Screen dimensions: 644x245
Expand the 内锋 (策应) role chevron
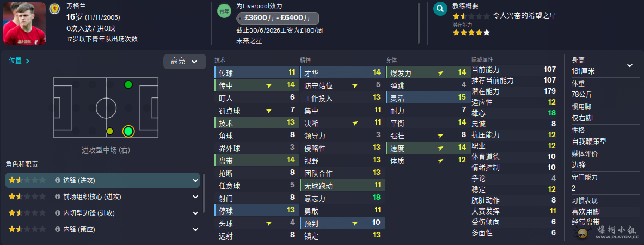[195, 229]
